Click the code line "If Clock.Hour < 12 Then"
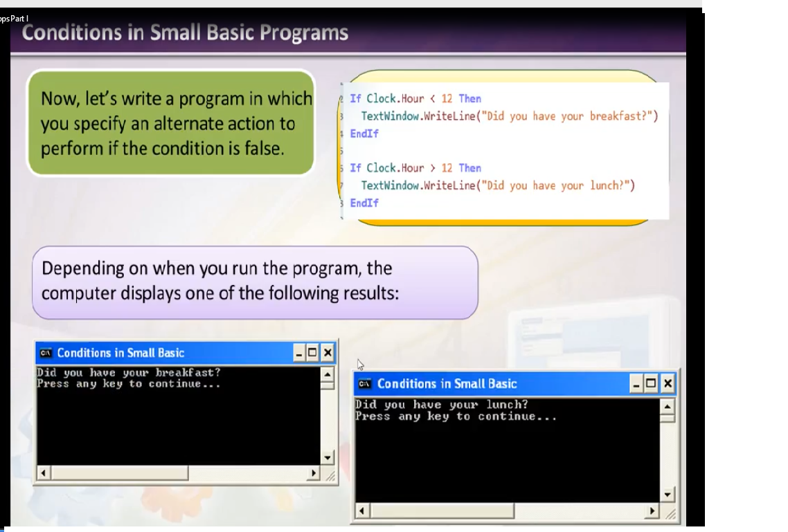The height and width of the screenshot is (532, 788). [415, 99]
